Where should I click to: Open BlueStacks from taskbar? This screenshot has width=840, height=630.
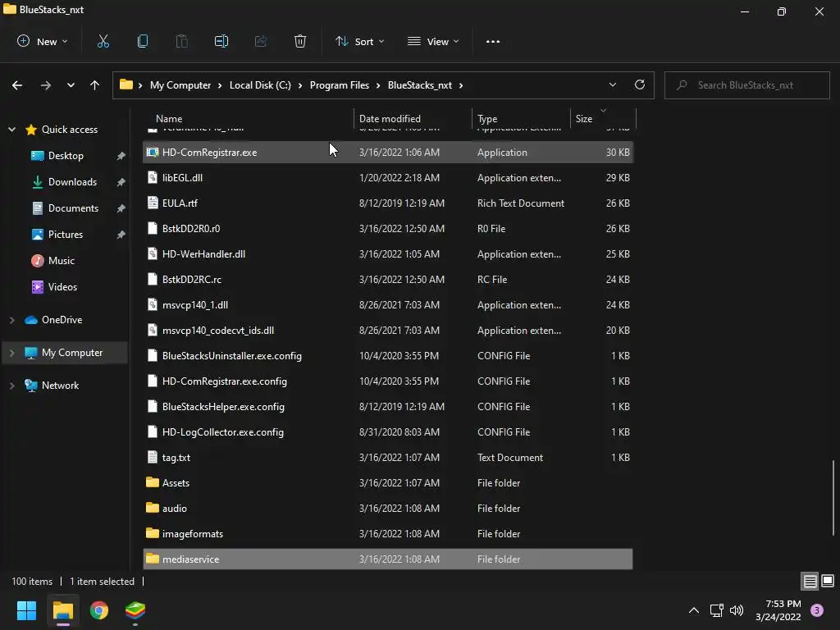coord(135,610)
